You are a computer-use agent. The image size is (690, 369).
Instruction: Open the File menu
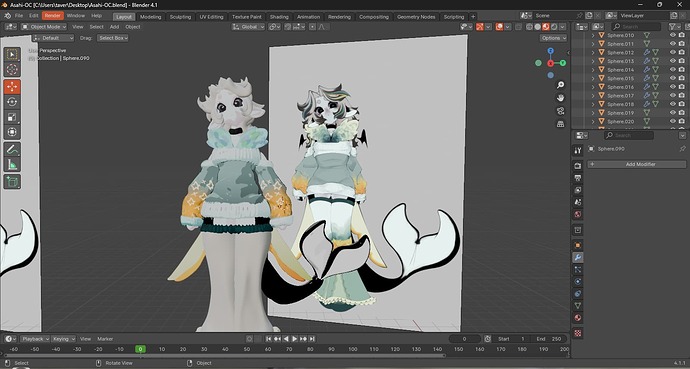point(18,16)
